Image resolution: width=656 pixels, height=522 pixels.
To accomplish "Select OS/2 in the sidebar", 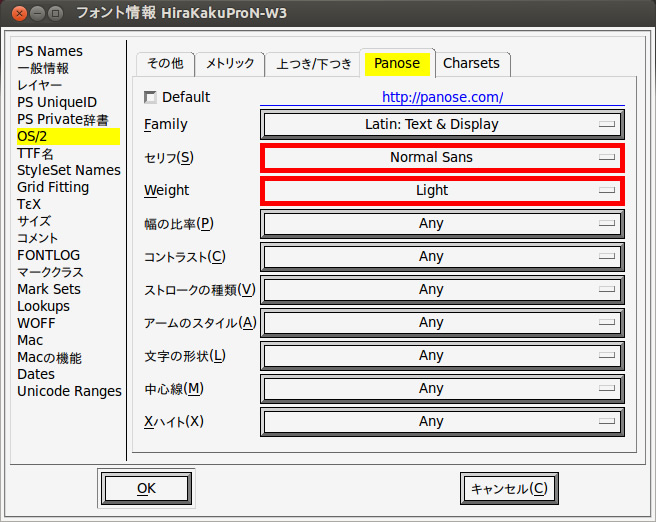I will tap(68, 136).
